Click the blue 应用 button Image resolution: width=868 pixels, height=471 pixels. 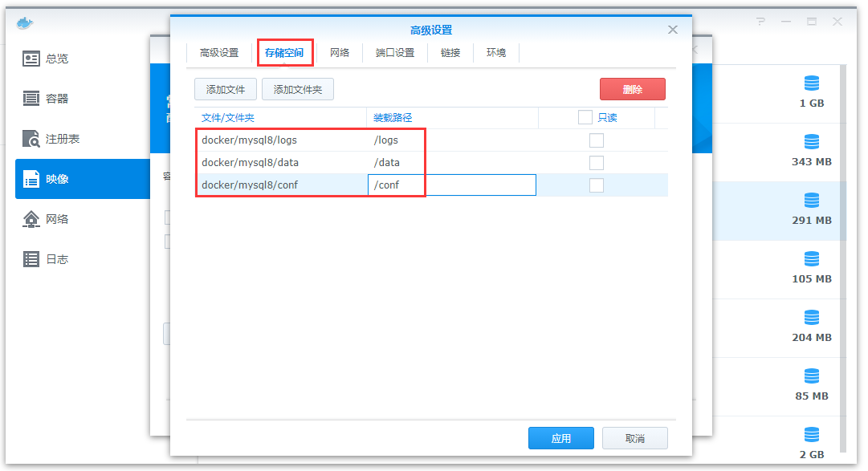[x=560, y=439]
